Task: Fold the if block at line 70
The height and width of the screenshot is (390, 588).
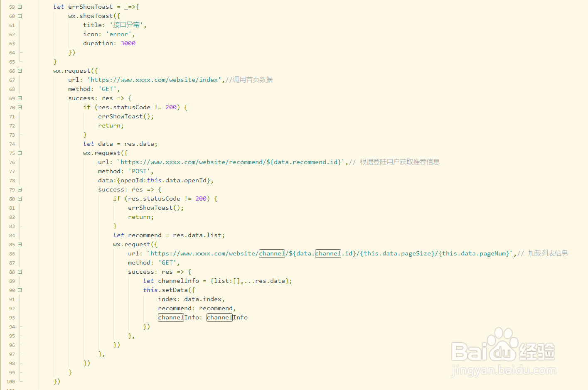Action: click(x=20, y=108)
